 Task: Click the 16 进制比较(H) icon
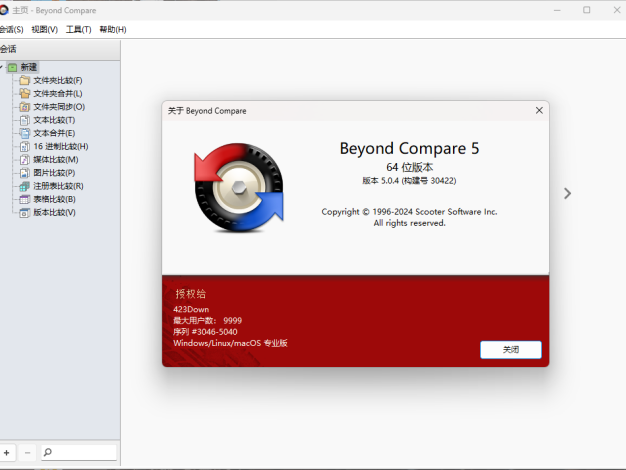click(x=24, y=146)
